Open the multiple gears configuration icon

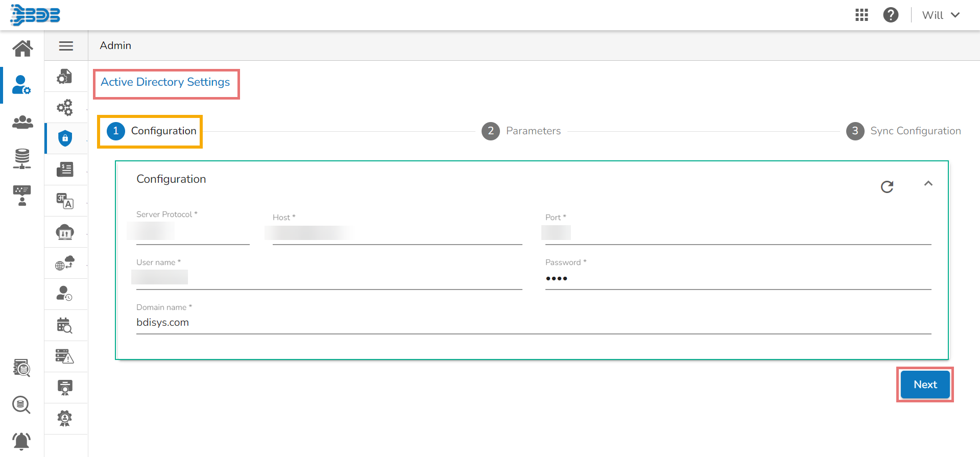[x=65, y=108]
